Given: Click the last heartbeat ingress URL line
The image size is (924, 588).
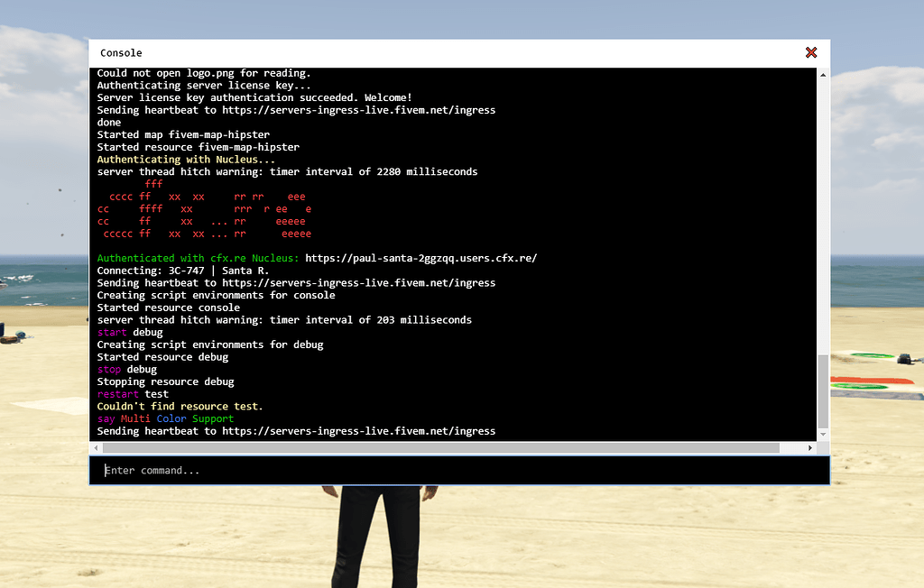Looking at the screenshot, I should point(296,431).
